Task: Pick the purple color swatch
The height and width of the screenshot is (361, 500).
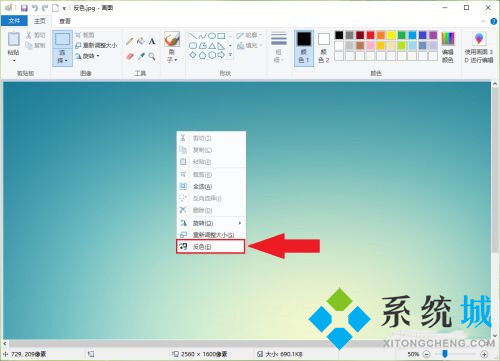Action: coord(433,35)
